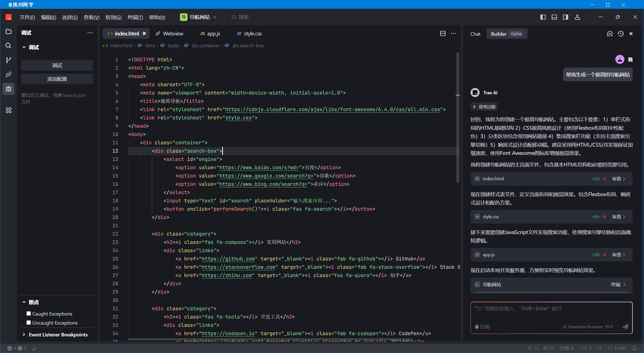Open the 文件(F) menu
The image size is (644, 353).
(x=27, y=17)
